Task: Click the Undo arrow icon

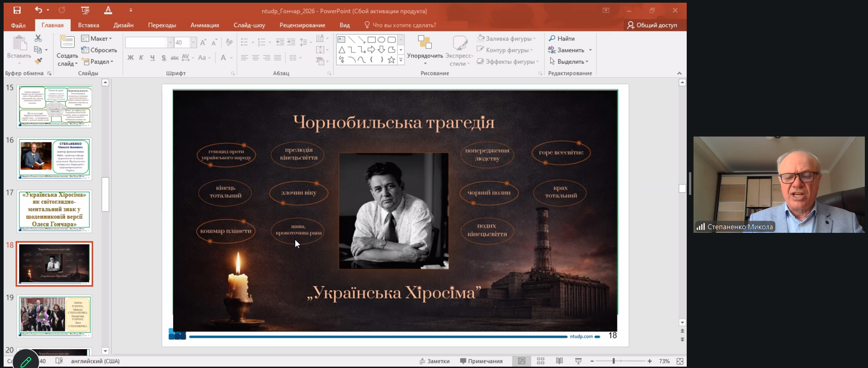Action: pyautogui.click(x=38, y=10)
